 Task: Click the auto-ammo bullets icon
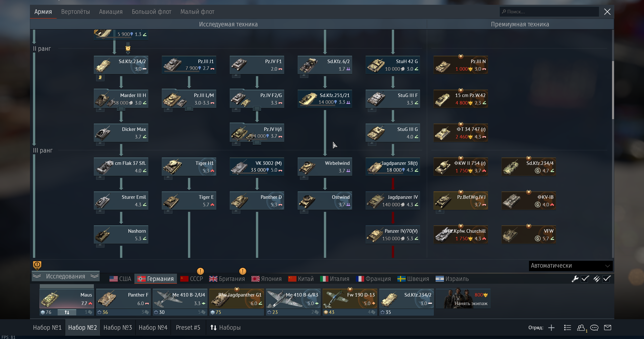coord(596,279)
